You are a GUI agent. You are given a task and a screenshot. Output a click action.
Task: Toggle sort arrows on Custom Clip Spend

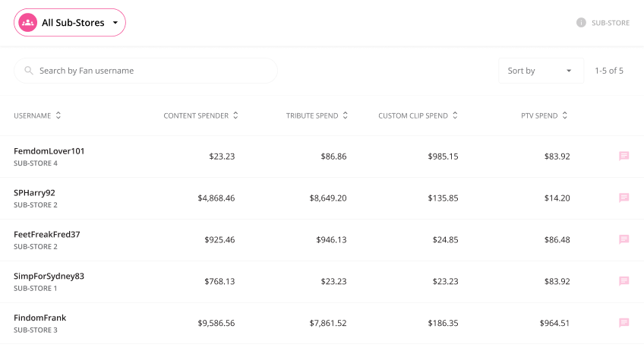[455, 115]
